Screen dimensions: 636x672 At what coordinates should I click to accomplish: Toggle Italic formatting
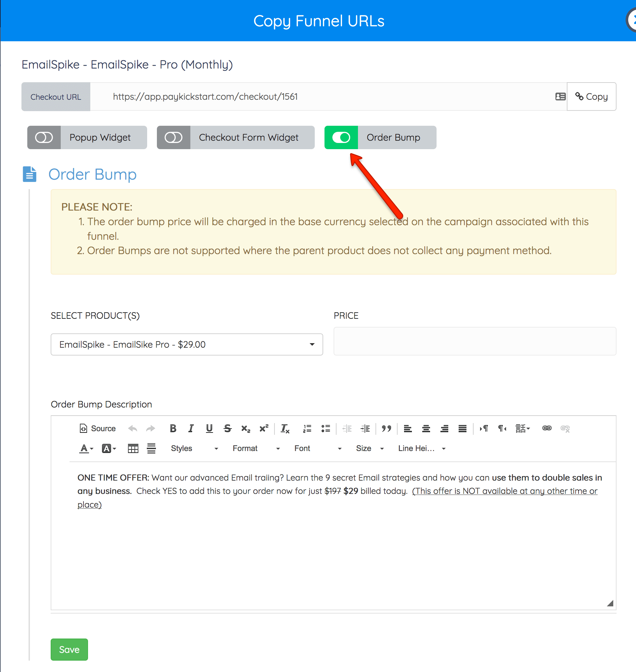[191, 428]
